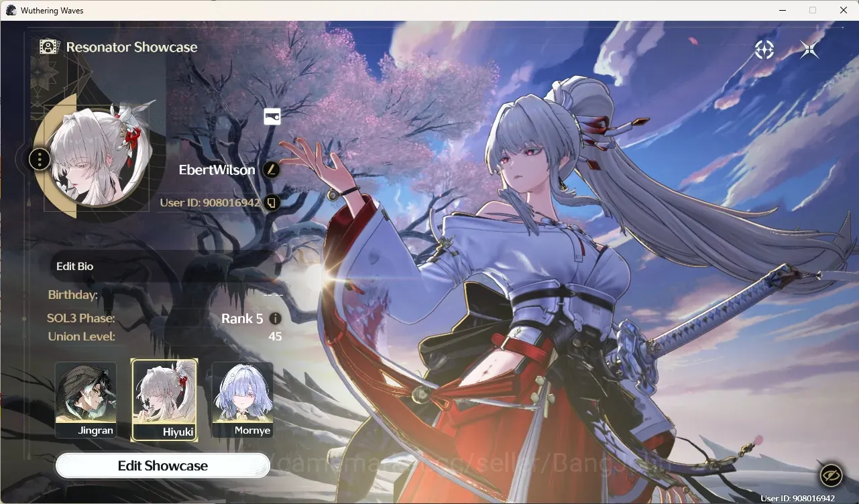Toggle the eye visibility icon at bottom right
Screen dimensions: 859x504
coord(832,475)
